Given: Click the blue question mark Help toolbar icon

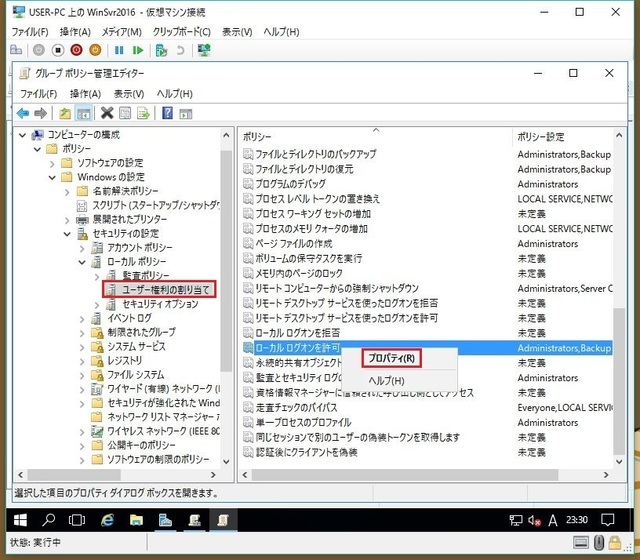Looking at the screenshot, I should (x=167, y=113).
